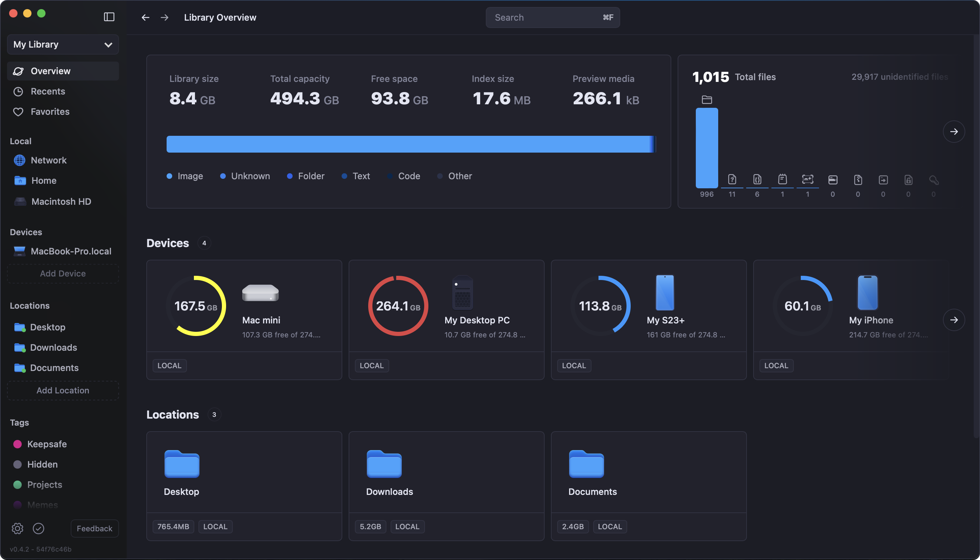Select the folder category icon in file stats
The image size is (980, 560).
pos(707,100)
